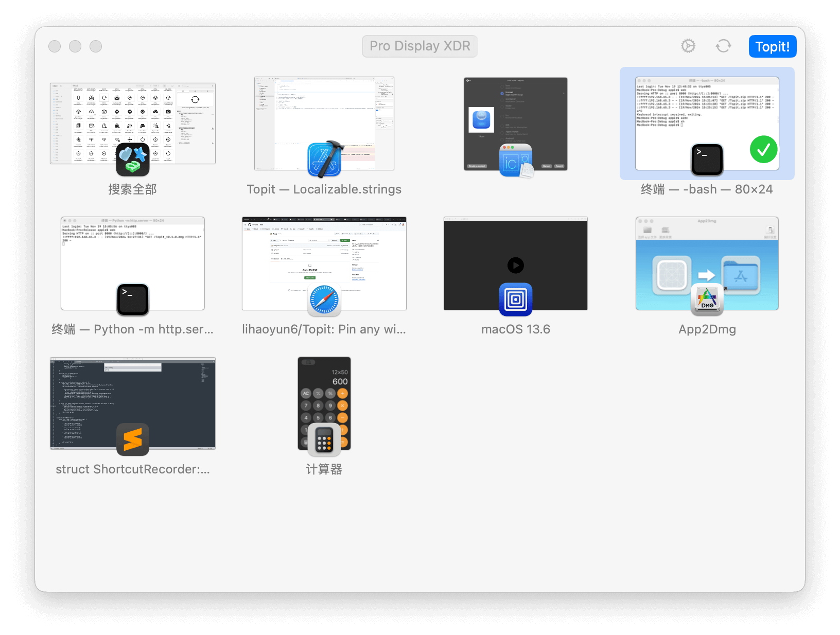Click the 搜索全部 label

point(133,189)
